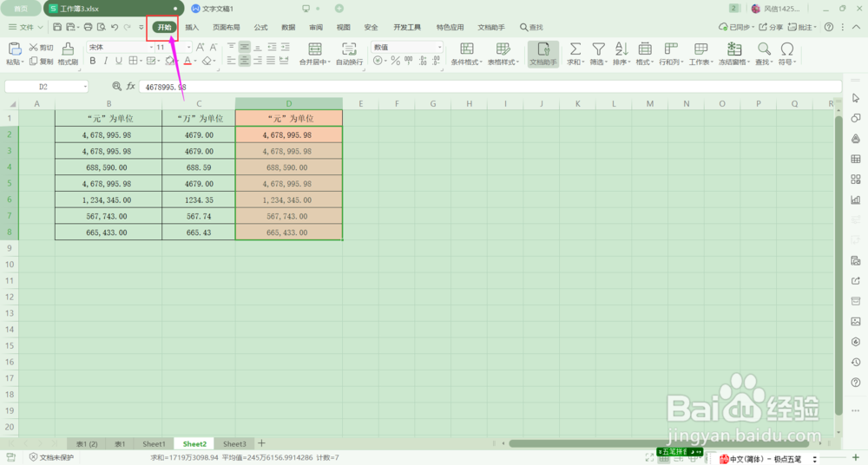Viewport: 868px width, 465px height.
Task: Open the help question mark icon
Action: [829, 27]
